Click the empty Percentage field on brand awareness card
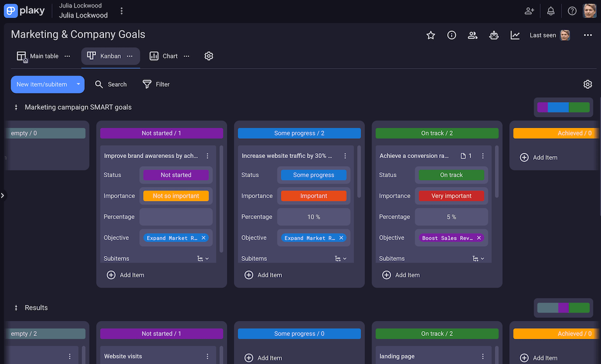Screen dimensions: 601x364 tap(176, 216)
